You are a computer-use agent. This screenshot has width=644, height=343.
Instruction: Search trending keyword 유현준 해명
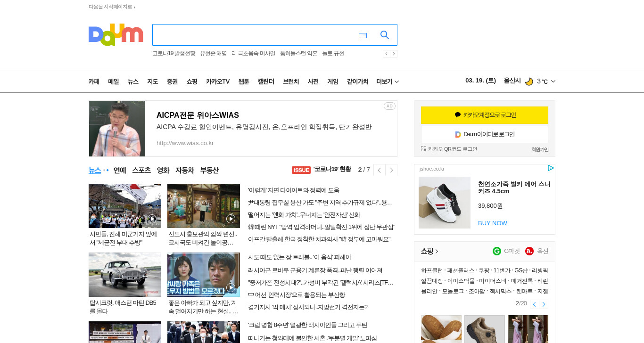pyautogui.click(x=213, y=54)
